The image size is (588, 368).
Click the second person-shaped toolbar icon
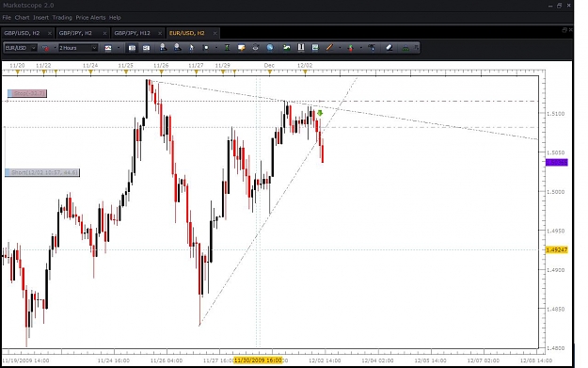point(177,48)
